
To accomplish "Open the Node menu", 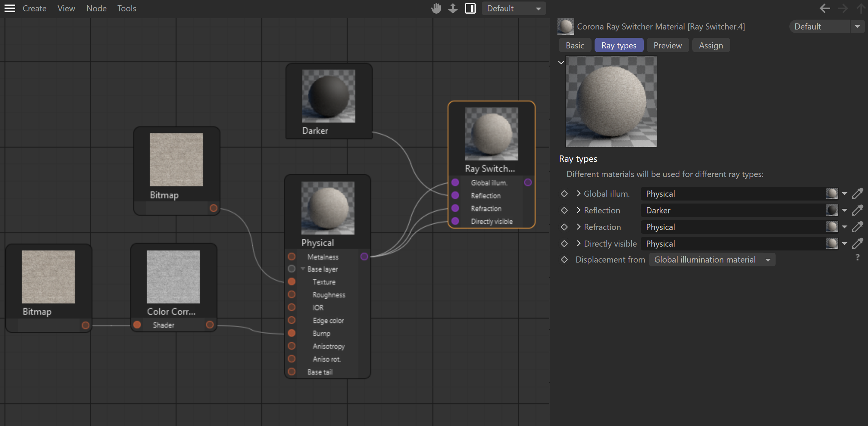I will coord(96,8).
